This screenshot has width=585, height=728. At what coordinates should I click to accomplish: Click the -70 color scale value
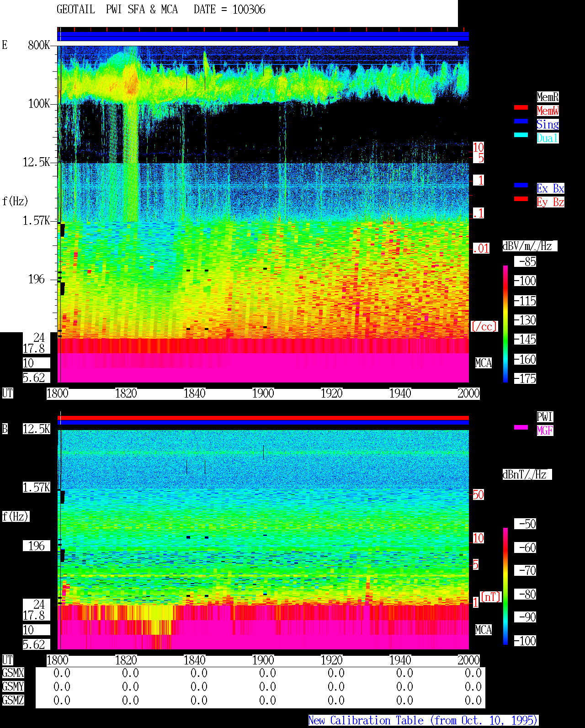(525, 570)
